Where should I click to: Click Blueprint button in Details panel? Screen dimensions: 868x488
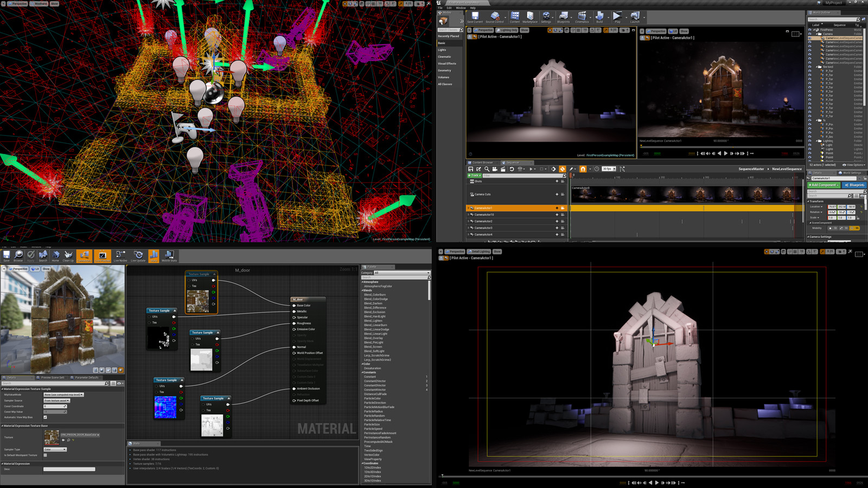tap(854, 185)
